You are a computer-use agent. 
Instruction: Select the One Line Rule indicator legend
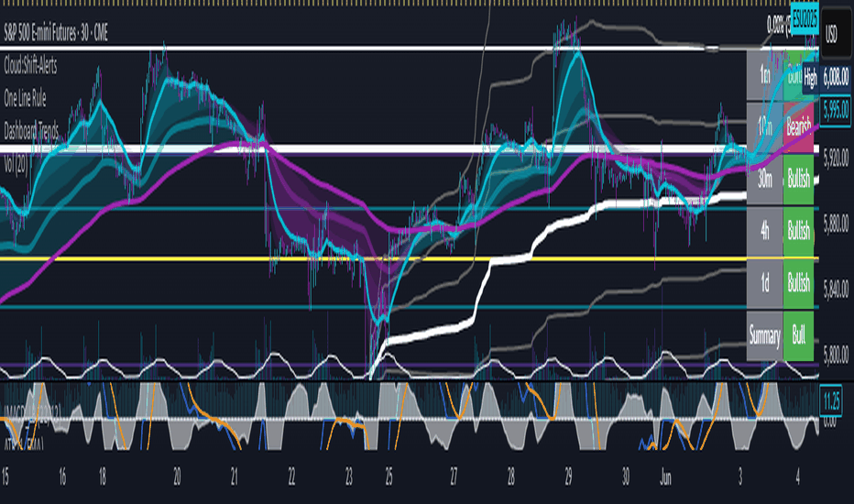(x=25, y=99)
